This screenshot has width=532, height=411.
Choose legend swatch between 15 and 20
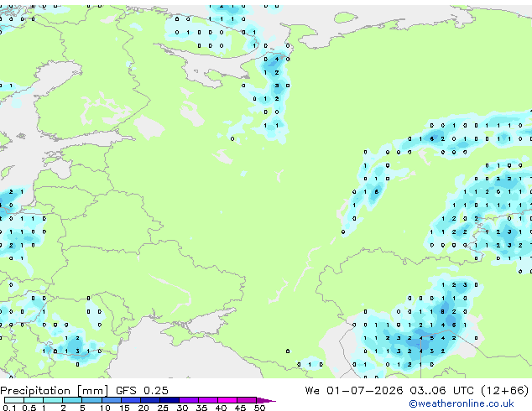click(x=130, y=400)
